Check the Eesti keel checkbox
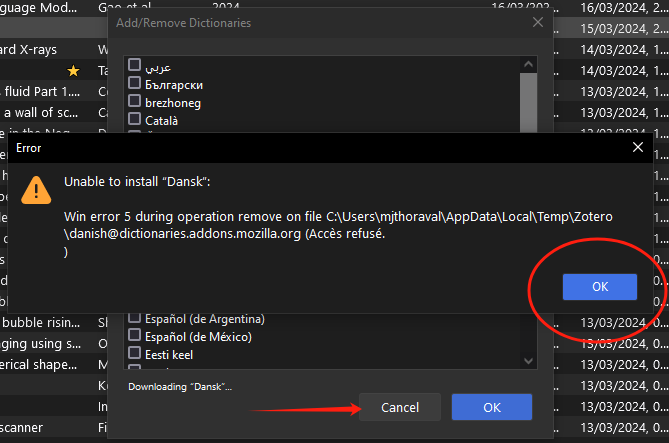Screen dimensions: 669x443 tap(134, 353)
